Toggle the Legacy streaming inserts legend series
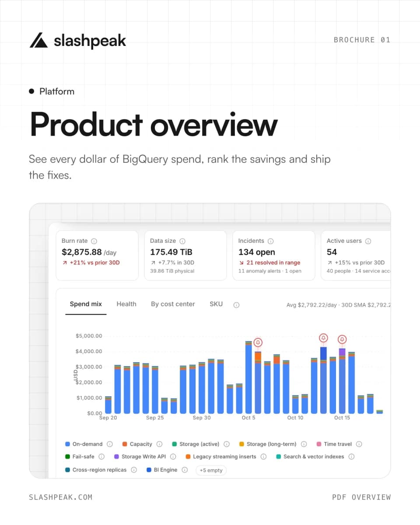 221,457
